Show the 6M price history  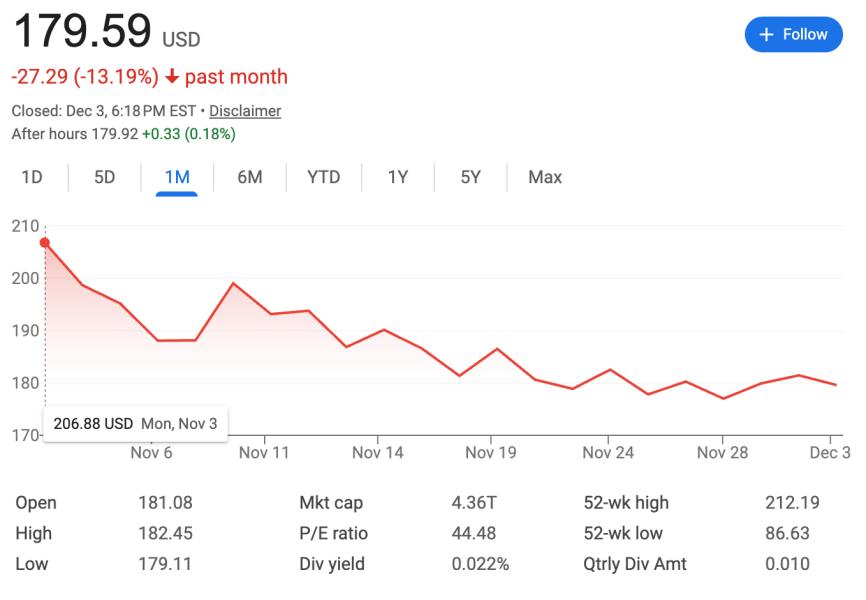point(250,177)
